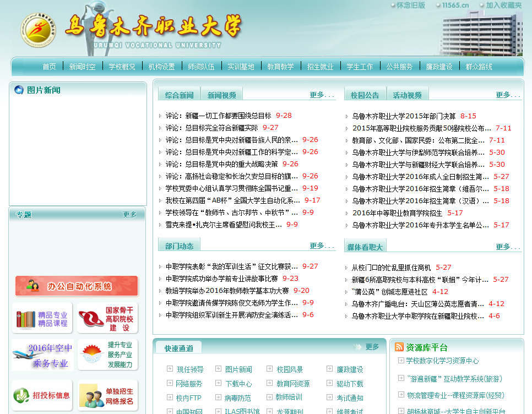The width and height of the screenshot is (532, 414).
Task: Open the 国家骨干高职院校建设 banner
Action: point(107,318)
